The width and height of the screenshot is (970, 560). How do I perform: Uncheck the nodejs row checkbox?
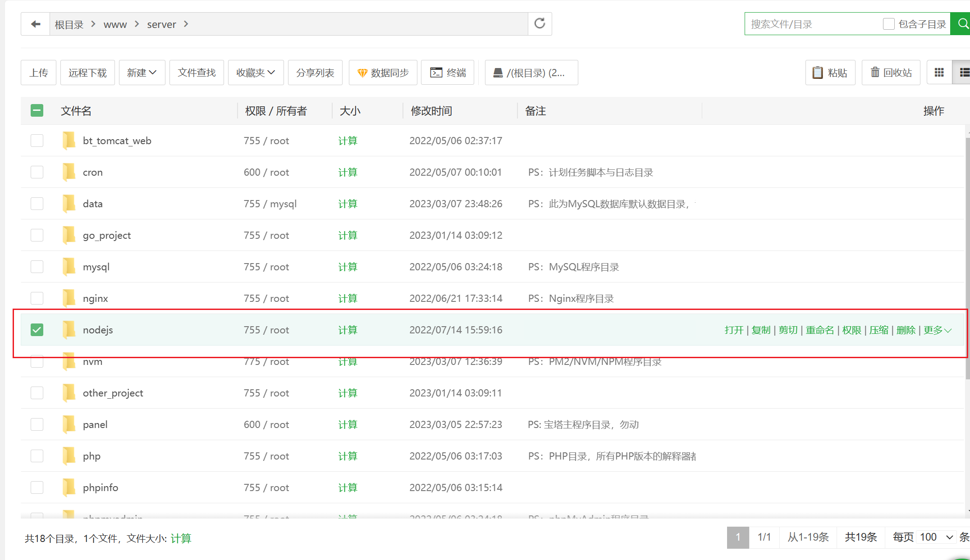[37, 330]
